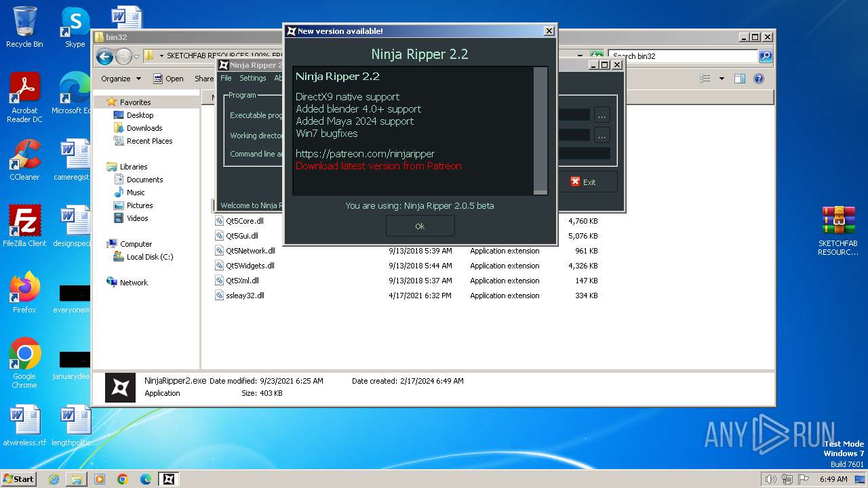Viewport: 868px width, 488px height.
Task: Click the red Download latest version text
Action: (378, 166)
